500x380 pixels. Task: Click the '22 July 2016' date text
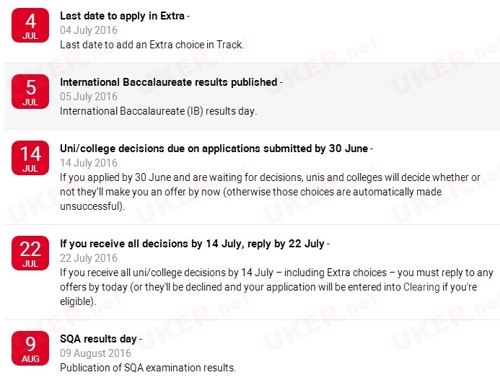tap(89, 258)
